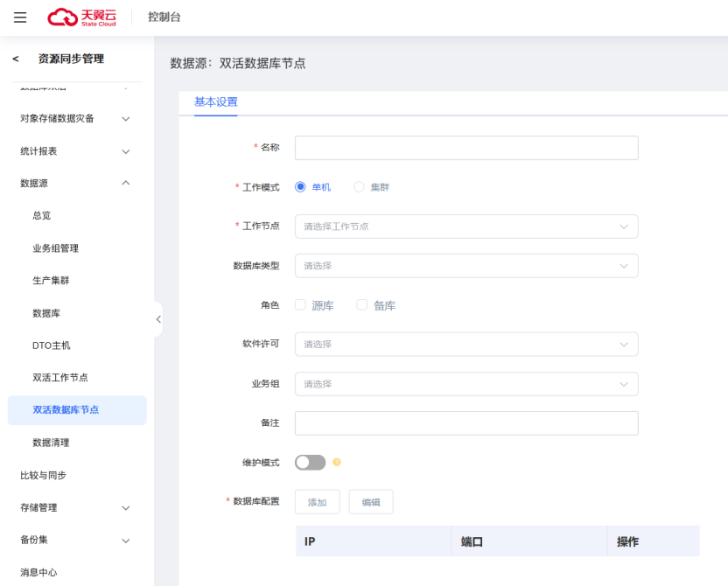Select the 集群 work mode radio
This screenshot has width=728, height=586.
click(x=359, y=187)
